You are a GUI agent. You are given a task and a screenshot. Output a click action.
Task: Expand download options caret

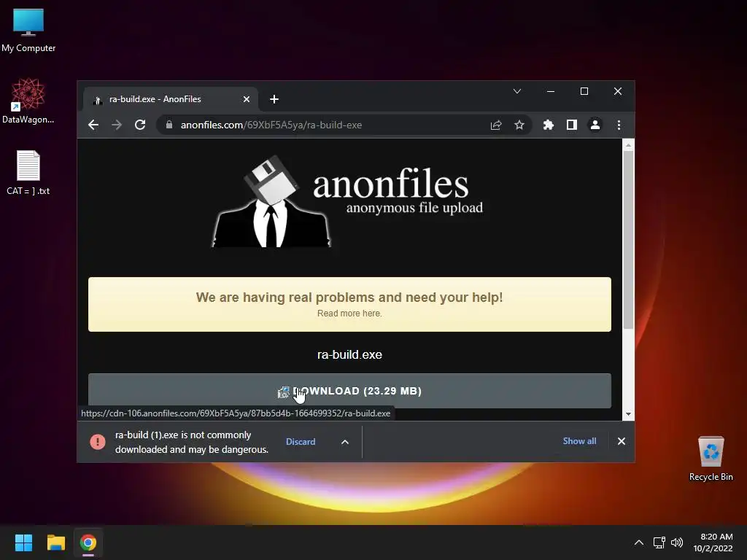point(345,442)
